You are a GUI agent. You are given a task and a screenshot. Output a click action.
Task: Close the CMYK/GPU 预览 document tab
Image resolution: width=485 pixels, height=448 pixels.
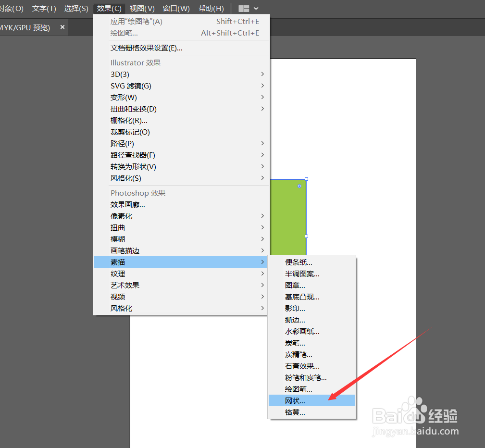[x=62, y=27]
